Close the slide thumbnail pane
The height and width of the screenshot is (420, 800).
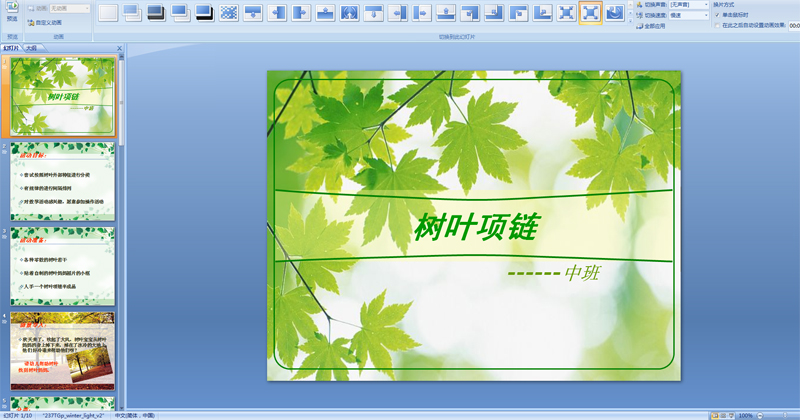pyautogui.click(x=119, y=48)
